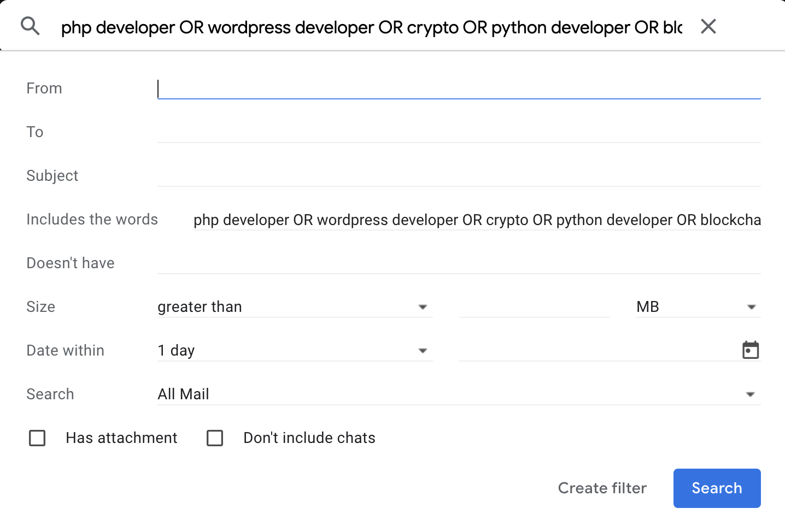Screen dimensions: 785x532
Task: Click into the To input field
Action: click(459, 132)
